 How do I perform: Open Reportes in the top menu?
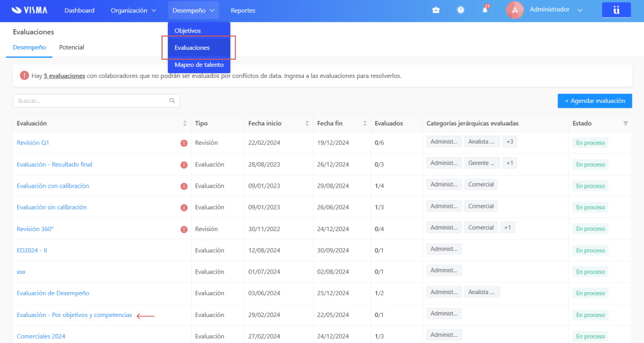(x=243, y=11)
